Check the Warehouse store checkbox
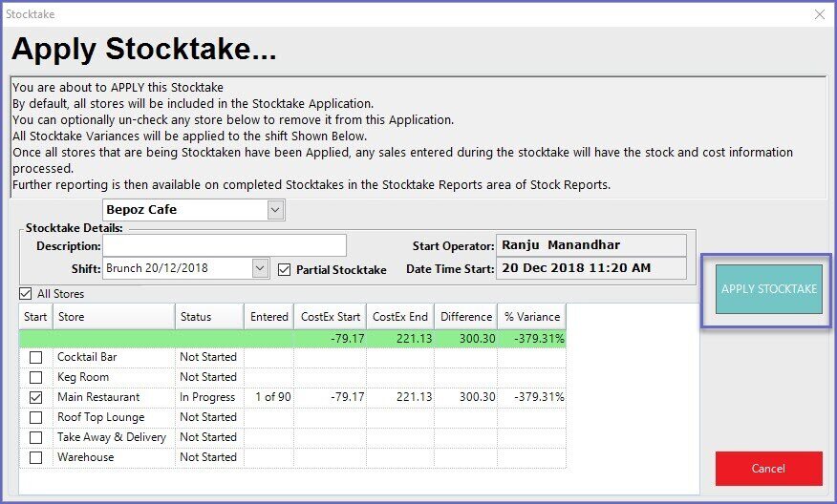Viewport: 837px width, 504px height. [x=35, y=457]
